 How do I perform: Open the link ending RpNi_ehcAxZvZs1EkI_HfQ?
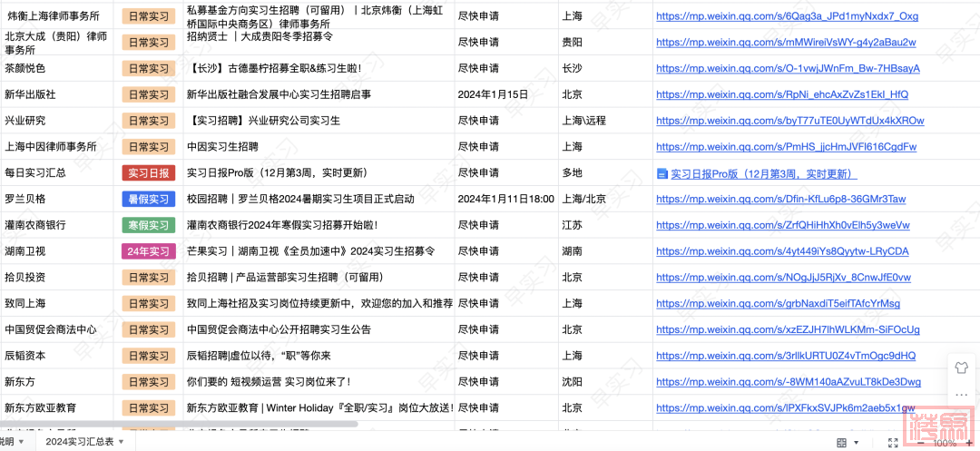pyautogui.click(x=782, y=94)
